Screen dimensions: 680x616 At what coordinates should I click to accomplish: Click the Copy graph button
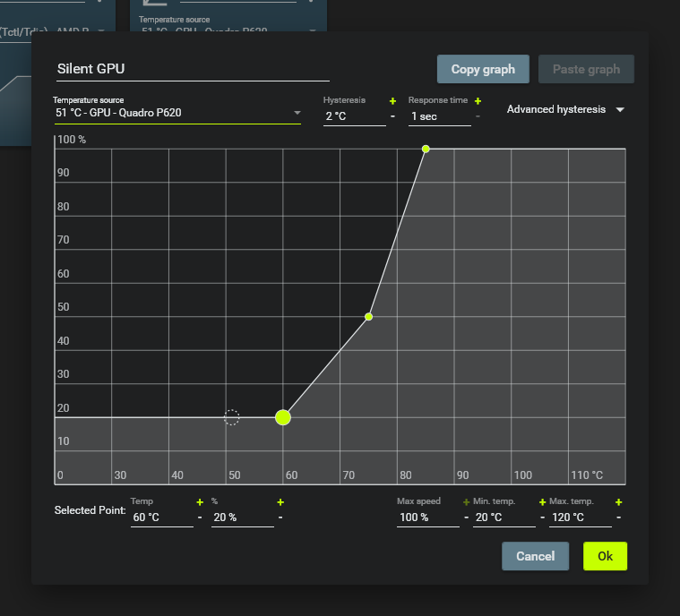pos(483,70)
